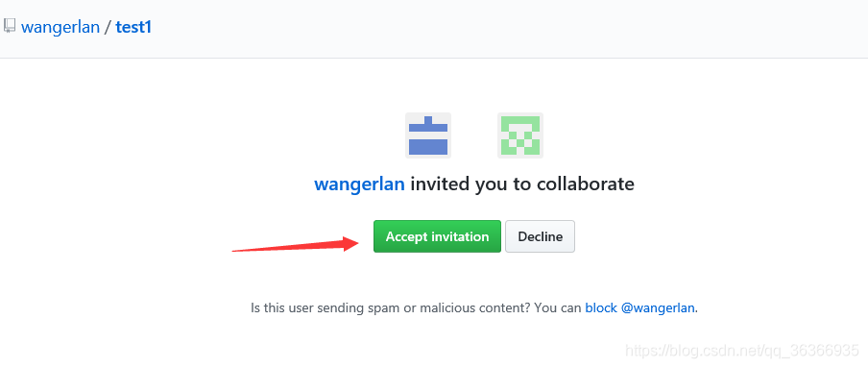Click the empty gray header bar area

tap(498, 28)
